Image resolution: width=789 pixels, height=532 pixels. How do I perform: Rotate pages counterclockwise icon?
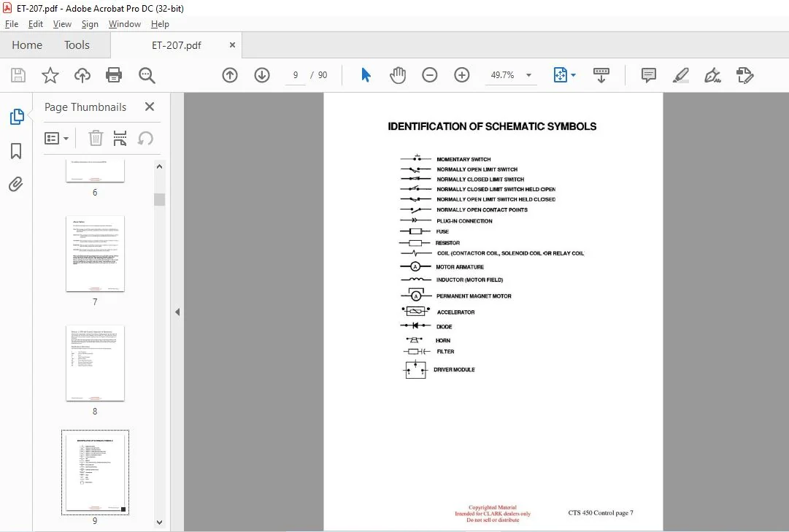tap(145, 138)
